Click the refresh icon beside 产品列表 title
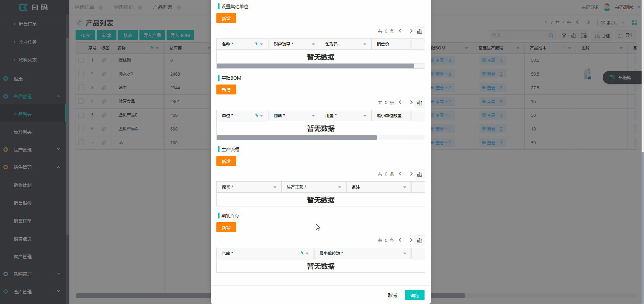644x304 pixels. (80, 23)
